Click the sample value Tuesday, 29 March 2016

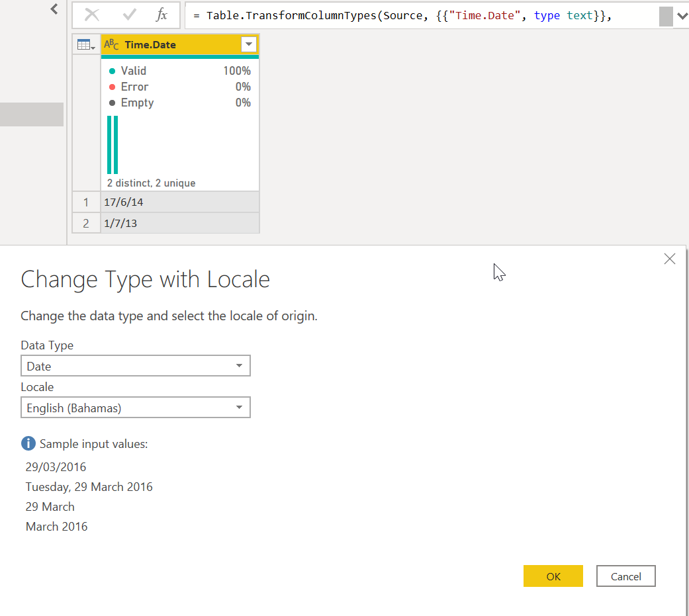pos(89,487)
